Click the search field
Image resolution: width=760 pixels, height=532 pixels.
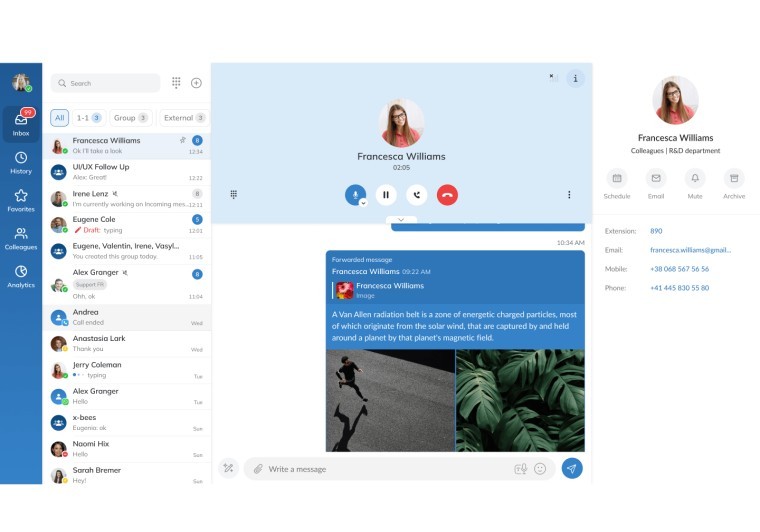106,83
